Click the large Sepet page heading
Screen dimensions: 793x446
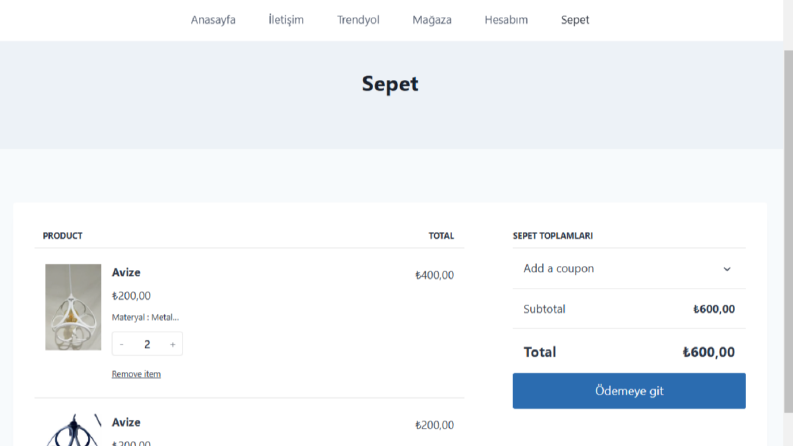390,84
